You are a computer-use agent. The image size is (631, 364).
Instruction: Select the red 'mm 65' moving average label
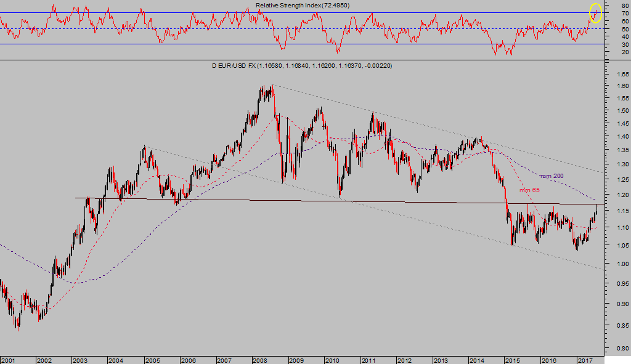[x=529, y=190]
